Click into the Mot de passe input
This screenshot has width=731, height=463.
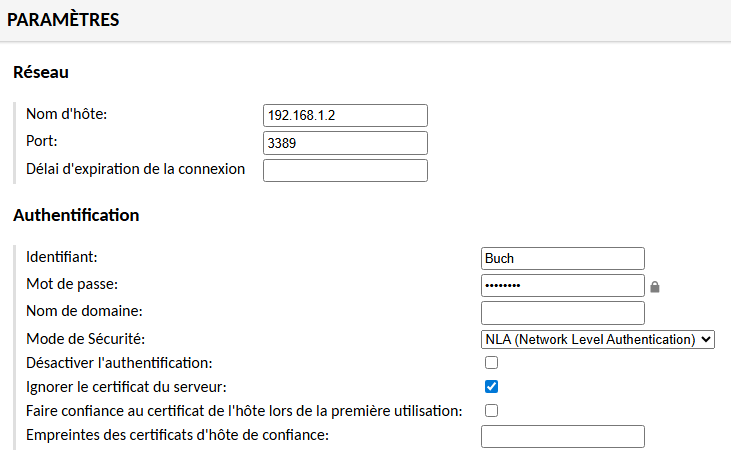[562, 286]
